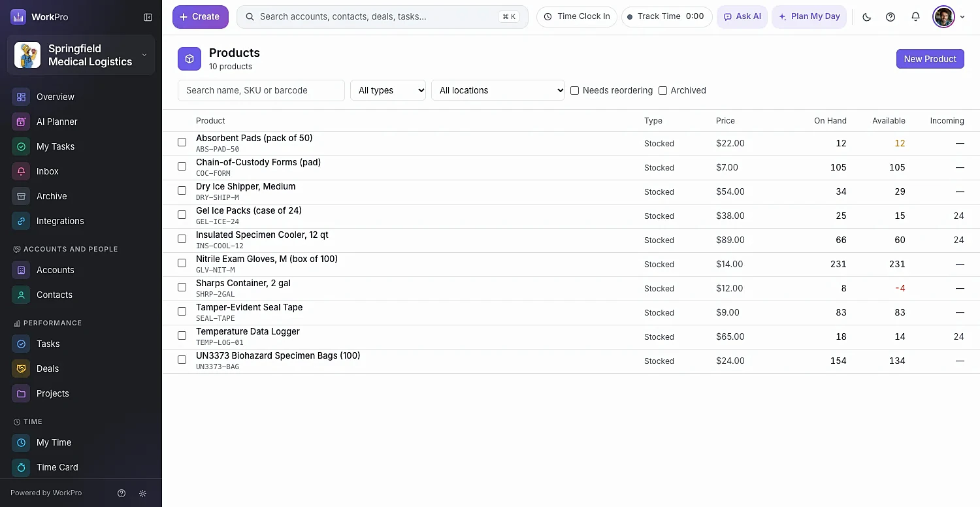
Task: Check the Temperature Data Logger row checkbox
Action: 182,336
